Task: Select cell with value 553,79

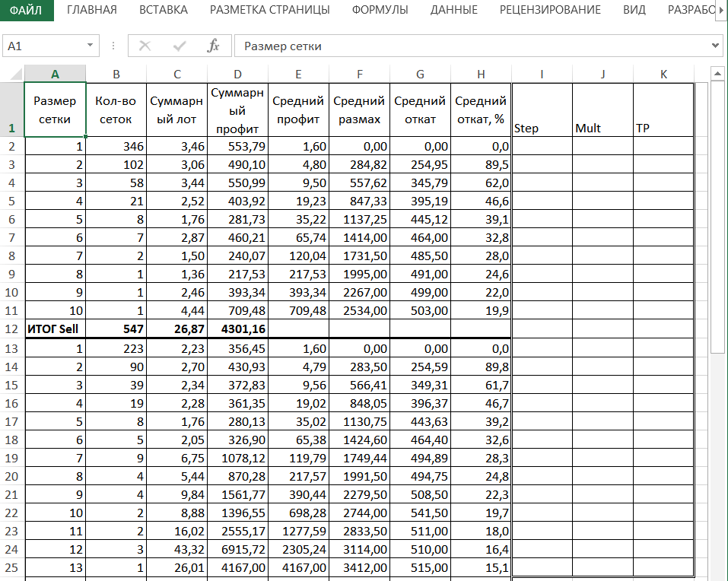Action: click(237, 146)
